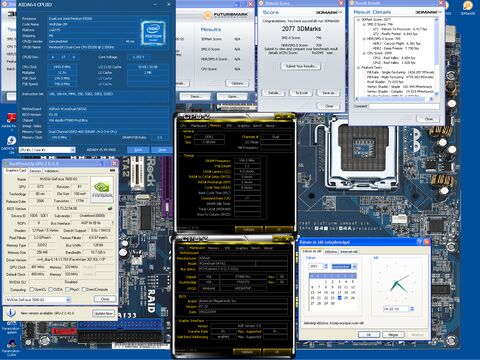Click Validate button in lower CPU-Z window

coord(246,352)
